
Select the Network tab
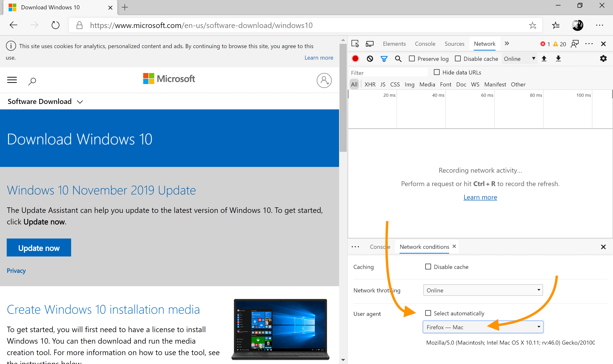484,44
